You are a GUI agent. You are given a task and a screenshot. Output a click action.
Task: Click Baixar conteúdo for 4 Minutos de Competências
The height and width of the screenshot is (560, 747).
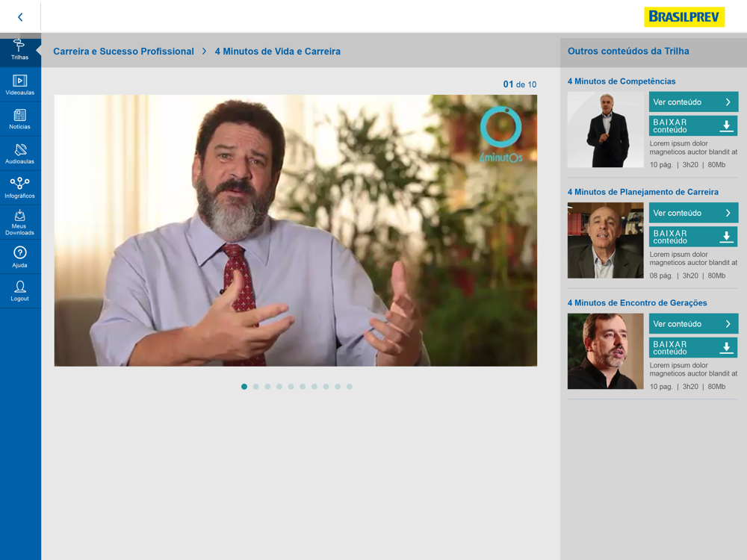pos(693,125)
